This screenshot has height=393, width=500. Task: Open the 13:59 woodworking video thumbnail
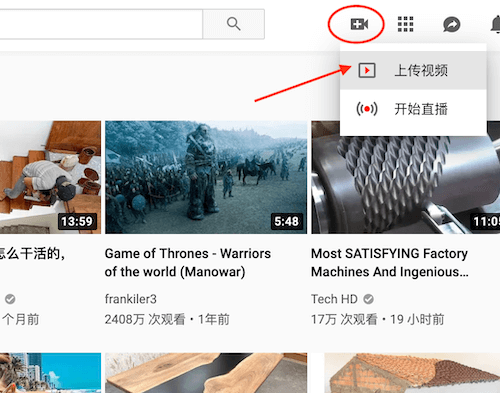(x=50, y=177)
